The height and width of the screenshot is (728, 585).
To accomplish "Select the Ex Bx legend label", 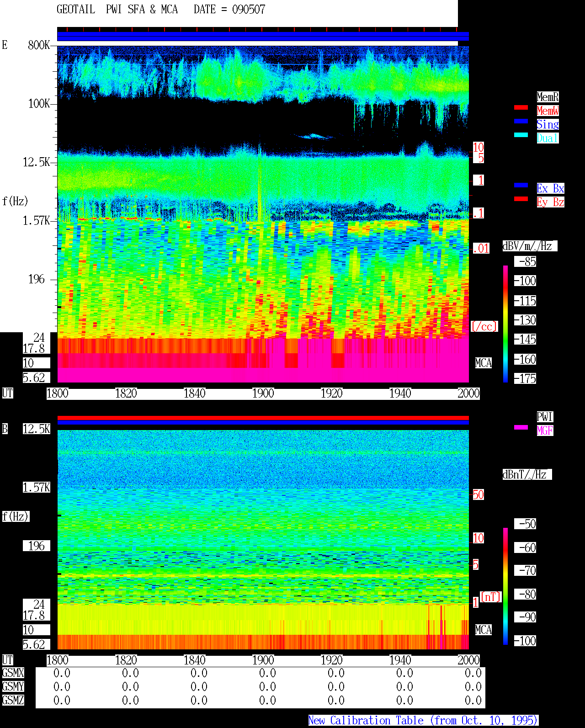I will (x=550, y=188).
